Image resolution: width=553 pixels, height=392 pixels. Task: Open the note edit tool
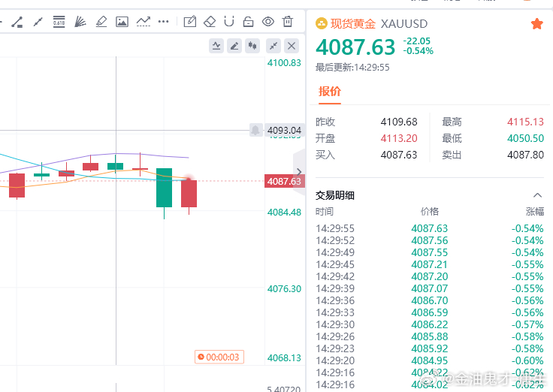[x=190, y=22]
